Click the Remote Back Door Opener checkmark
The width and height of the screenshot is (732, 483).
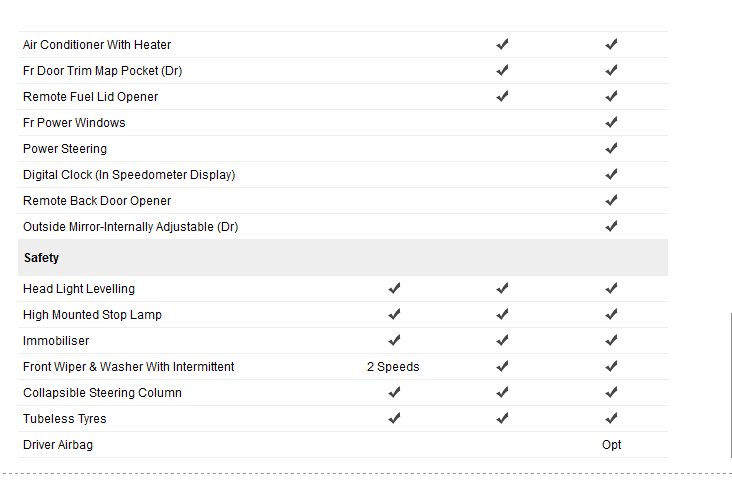612,201
